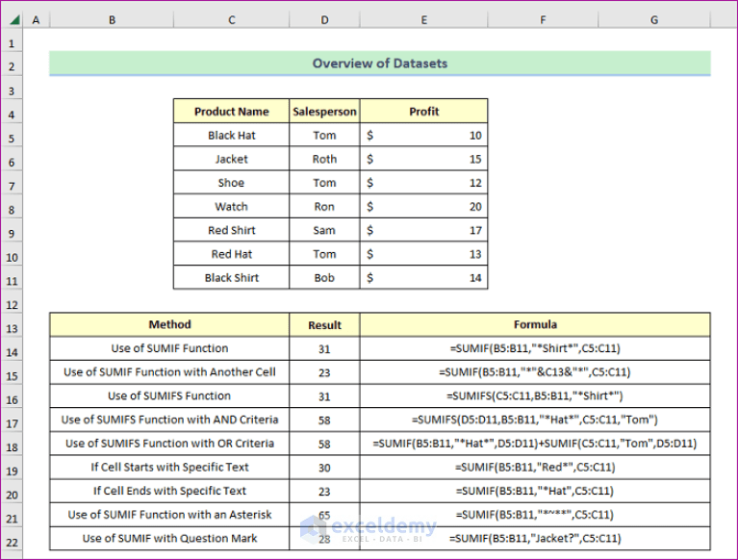Click formula =SUMIF(B5:B11,"*Shirt*",C5:C11)

pos(535,348)
